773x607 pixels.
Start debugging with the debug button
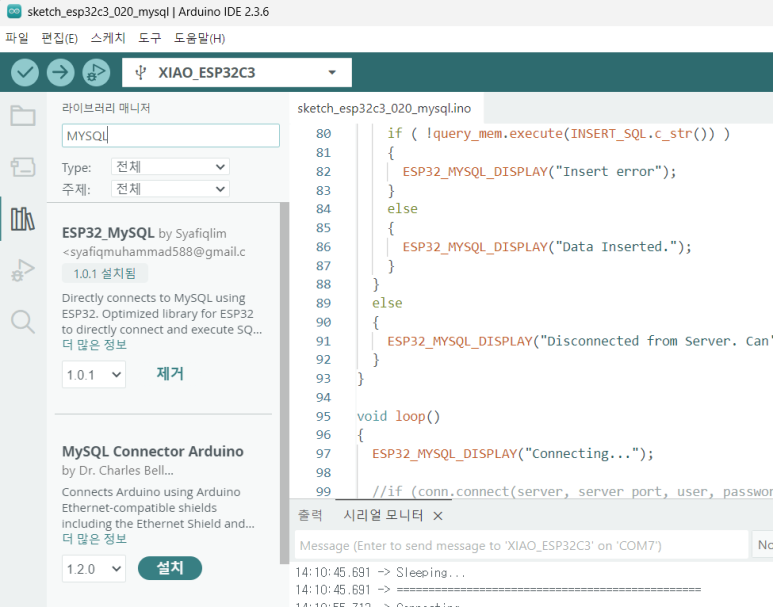click(x=96, y=72)
